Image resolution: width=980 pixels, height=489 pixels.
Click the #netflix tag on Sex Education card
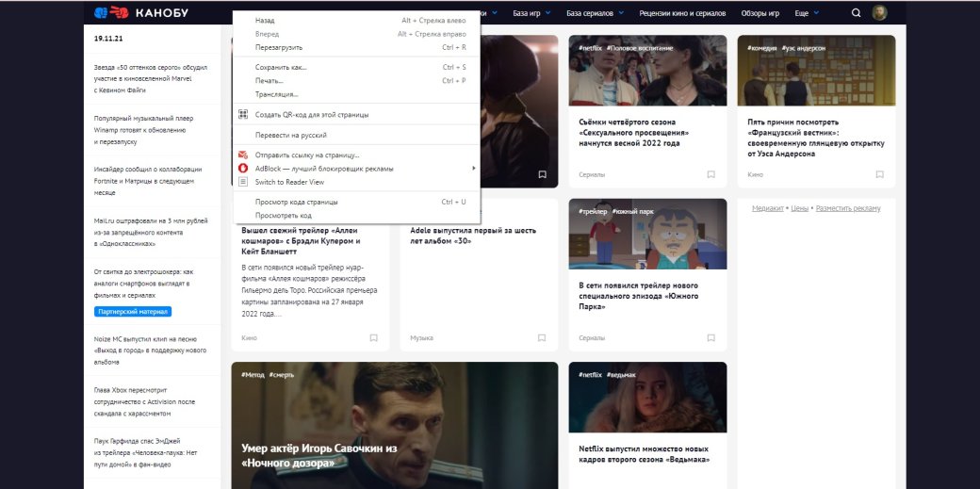590,47
